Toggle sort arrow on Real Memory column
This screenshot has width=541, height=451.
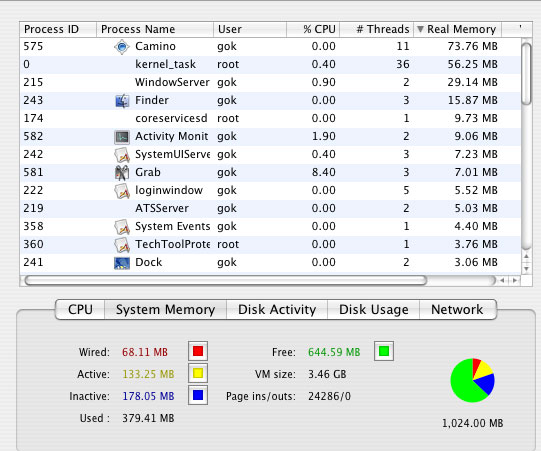pyautogui.click(x=420, y=29)
